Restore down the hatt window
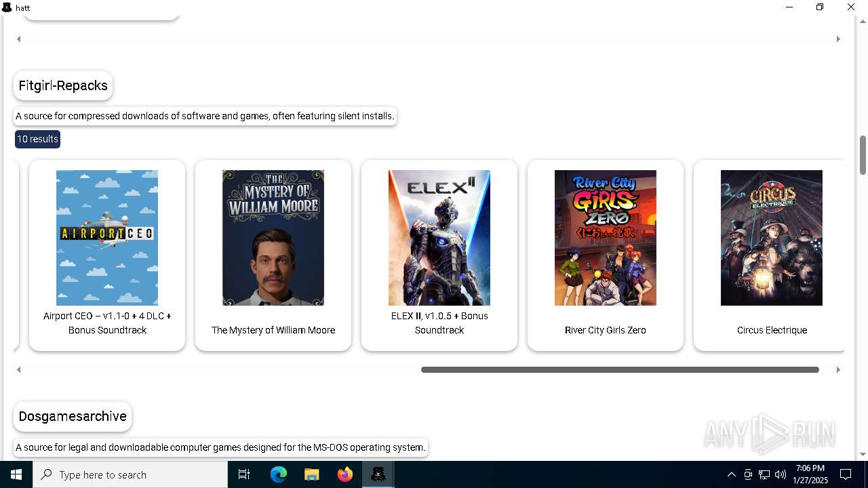The height and width of the screenshot is (488, 868). pos(820,7)
